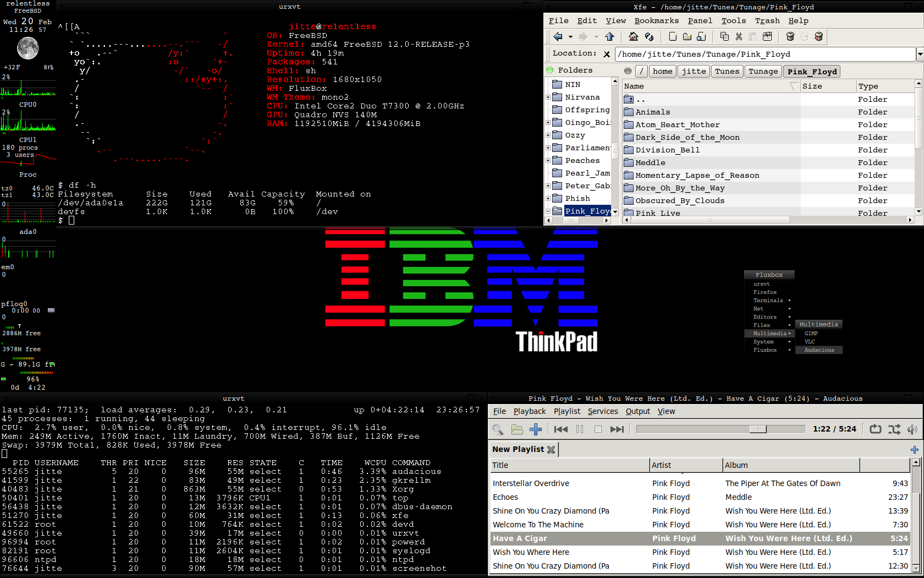Open the back-button history dropdown arrow
The height and width of the screenshot is (578, 924).
click(570, 37)
